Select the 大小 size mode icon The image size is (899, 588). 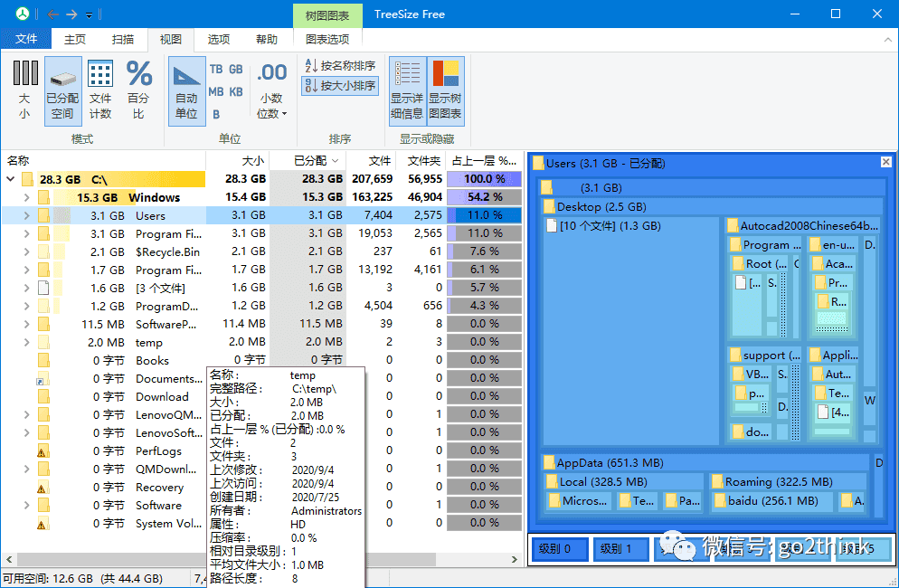tap(24, 90)
